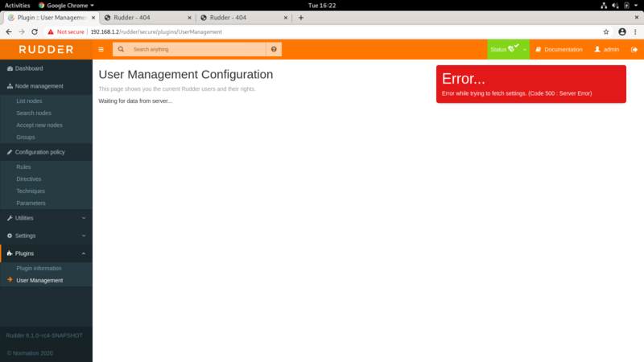
Task: Open Groups page
Action: [26, 137]
